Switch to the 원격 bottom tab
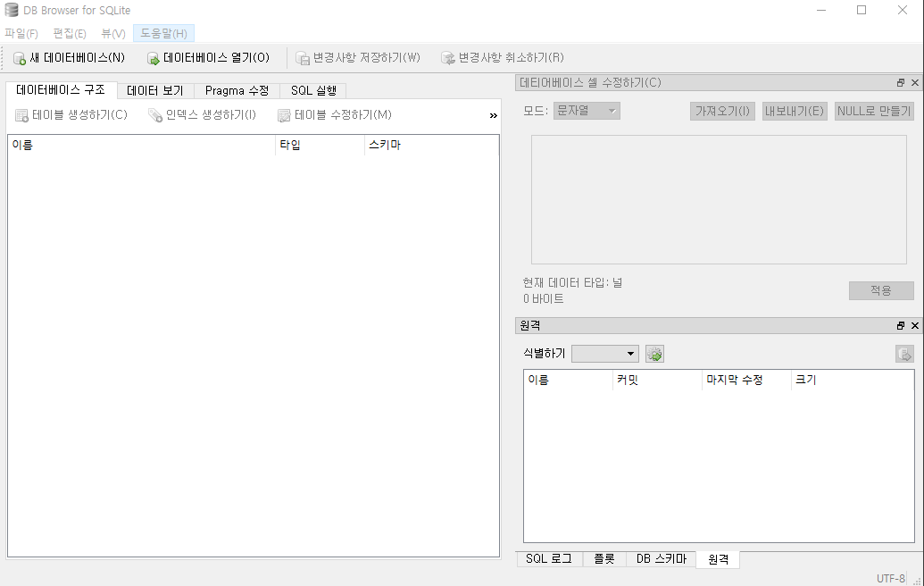924x586 pixels. (718, 559)
